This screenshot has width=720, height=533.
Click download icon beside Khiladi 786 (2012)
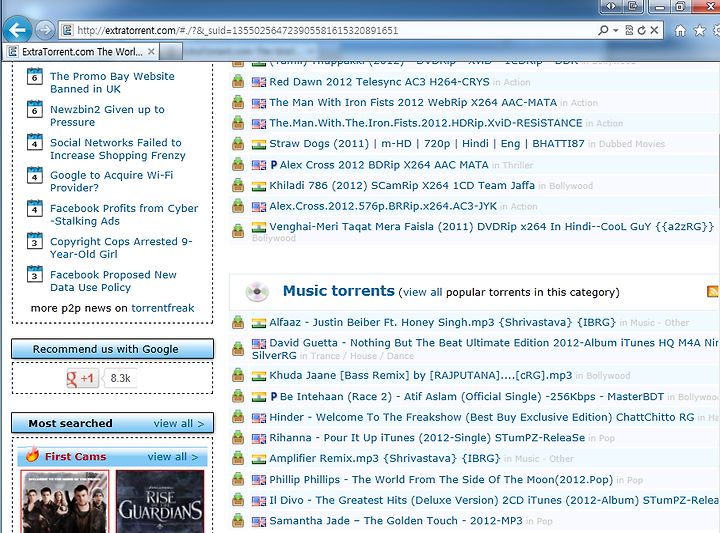tap(238, 185)
